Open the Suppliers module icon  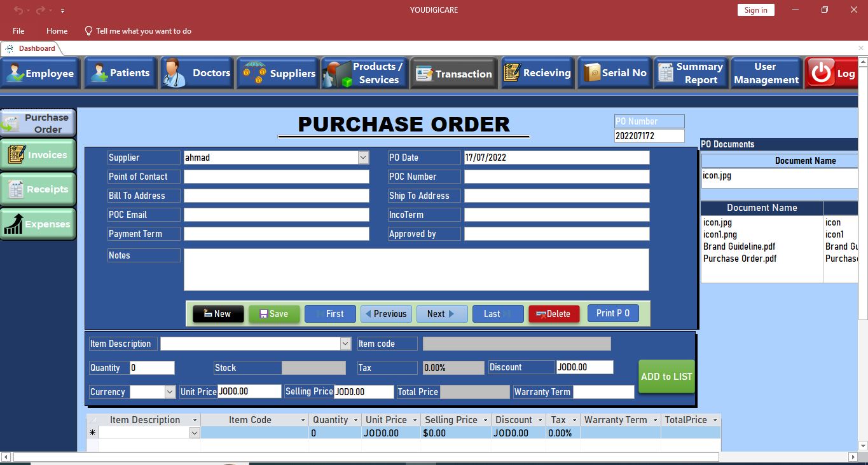254,74
